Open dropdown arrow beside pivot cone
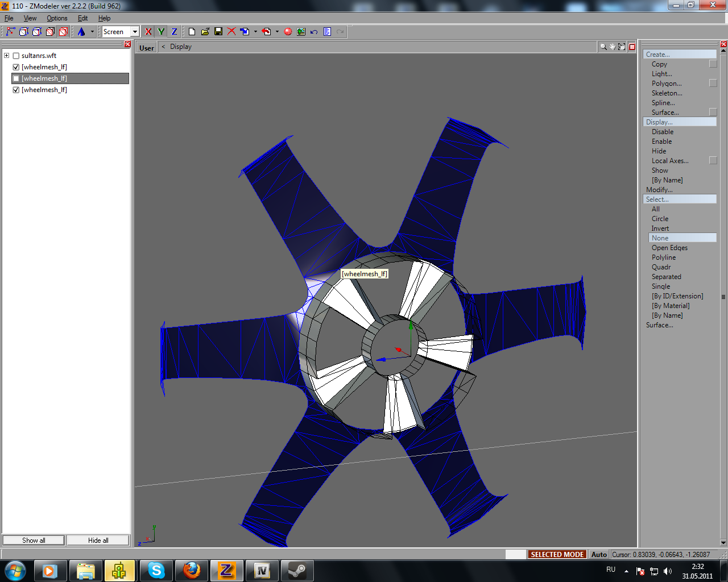This screenshot has width=728, height=582. point(92,32)
